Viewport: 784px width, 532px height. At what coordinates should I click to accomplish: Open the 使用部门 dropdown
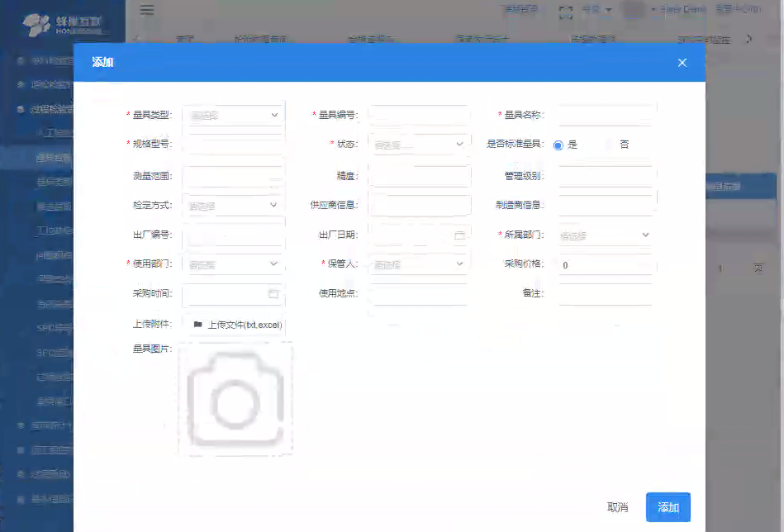pyautogui.click(x=233, y=264)
